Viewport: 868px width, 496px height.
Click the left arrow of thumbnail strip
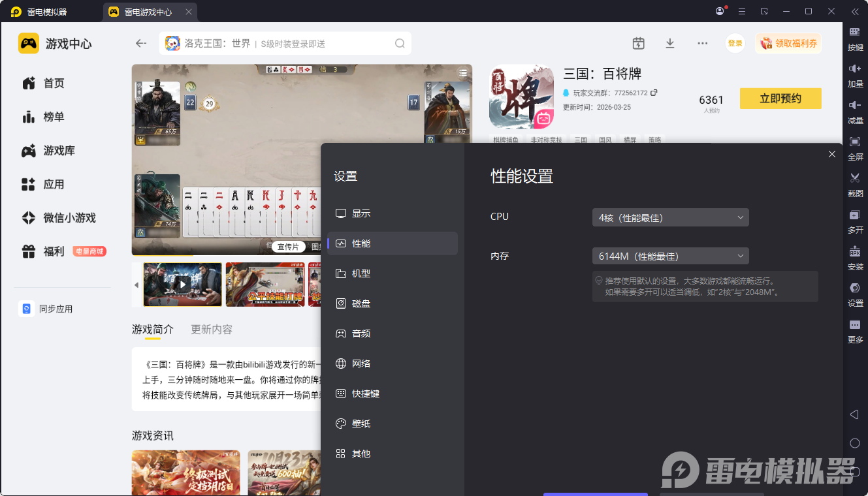pos(137,285)
